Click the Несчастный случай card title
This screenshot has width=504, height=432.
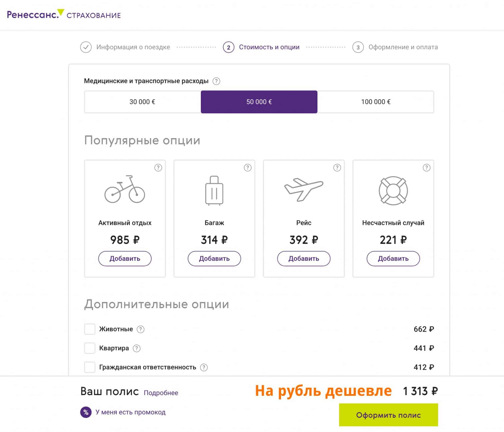393,223
